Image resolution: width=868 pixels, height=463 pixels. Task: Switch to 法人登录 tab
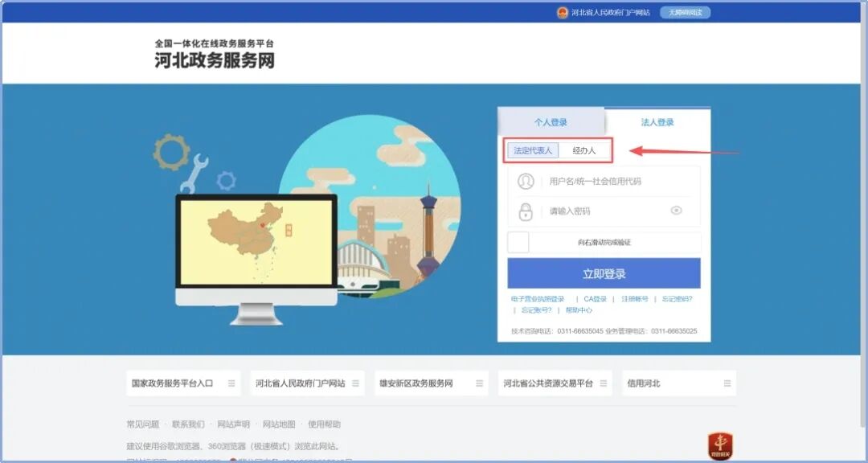657,122
